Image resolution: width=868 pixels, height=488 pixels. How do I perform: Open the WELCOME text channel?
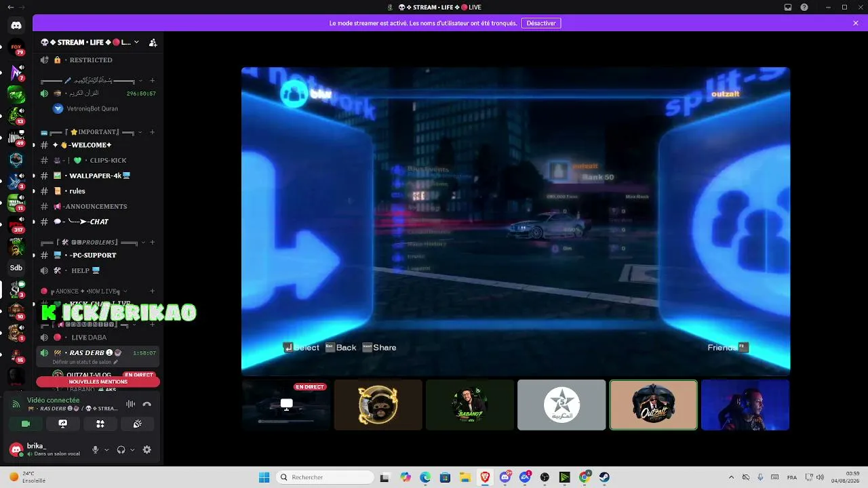pyautogui.click(x=98, y=145)
